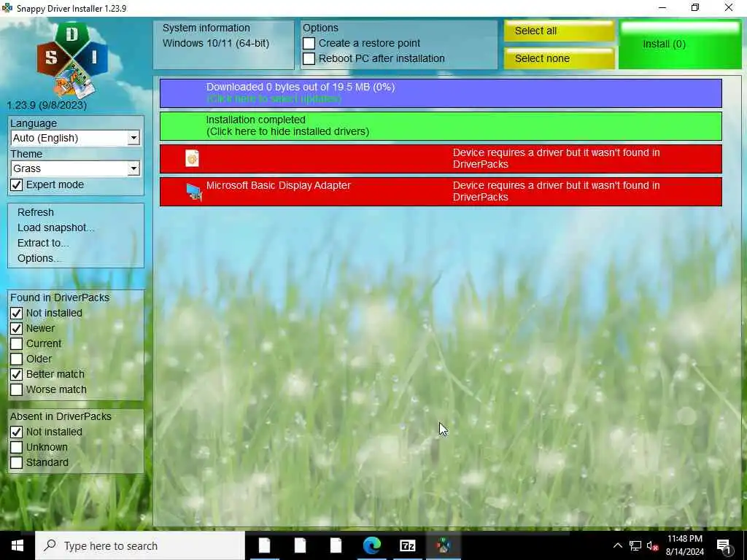Open the notification center icon

pyautogui.click(x=724, y=546)
